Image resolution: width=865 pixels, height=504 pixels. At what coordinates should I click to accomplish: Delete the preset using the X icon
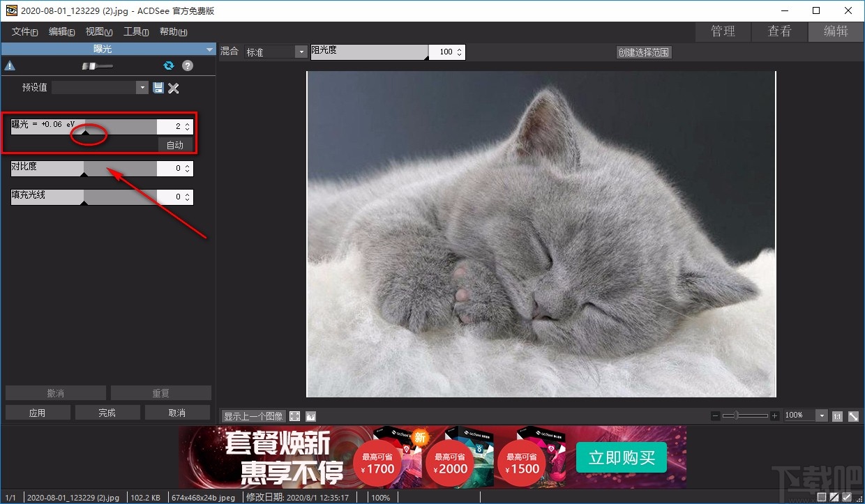coord(174,88)
